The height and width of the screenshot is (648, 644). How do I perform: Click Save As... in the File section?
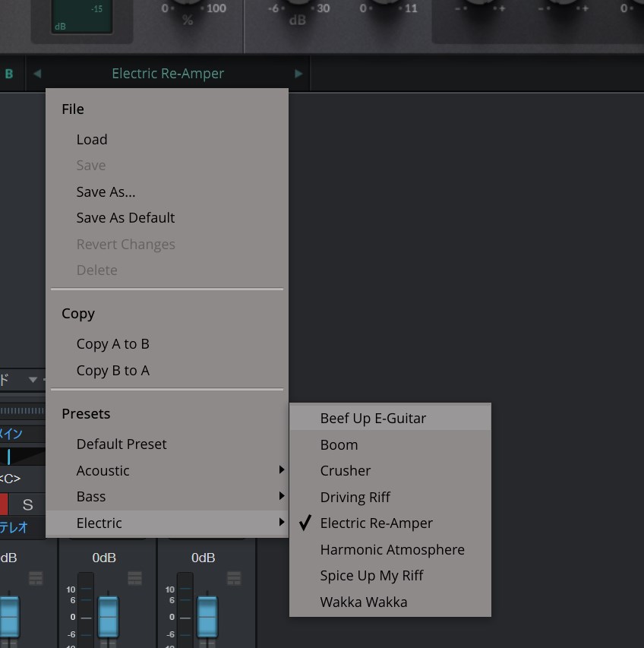pyautogui.click(x=106, y=192)
